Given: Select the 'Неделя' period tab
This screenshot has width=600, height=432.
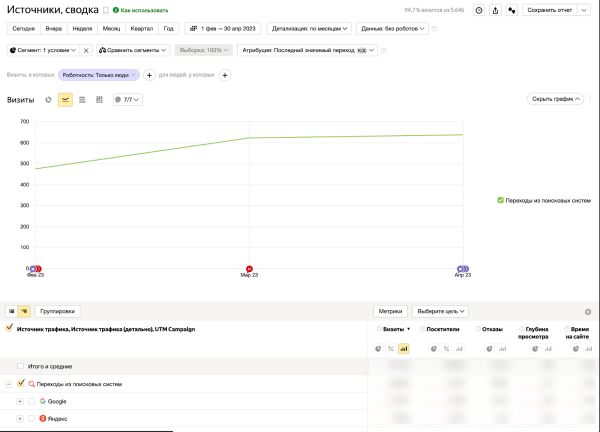Looking at the screenshot, I should [82, 28].
